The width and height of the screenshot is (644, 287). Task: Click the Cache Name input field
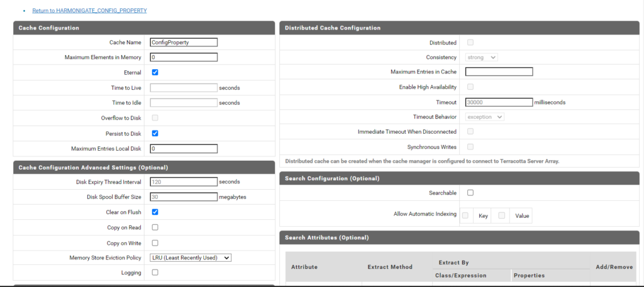pyautogui.click(x=184, y=42)
